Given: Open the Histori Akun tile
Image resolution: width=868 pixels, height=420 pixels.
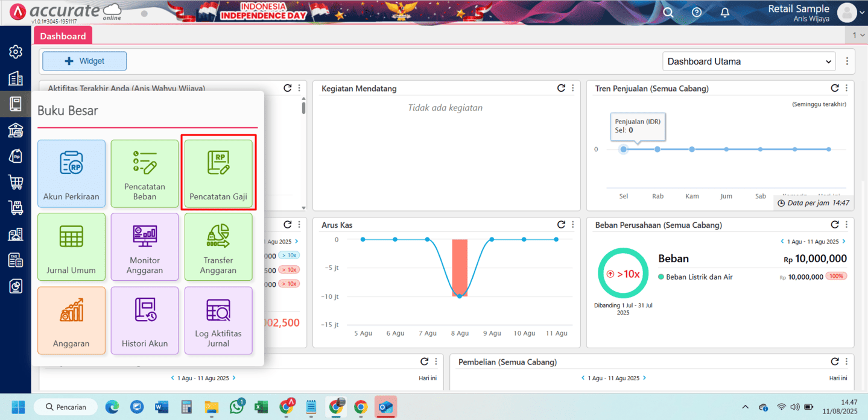Looking at the screenshot, I should tap(145, 320).
